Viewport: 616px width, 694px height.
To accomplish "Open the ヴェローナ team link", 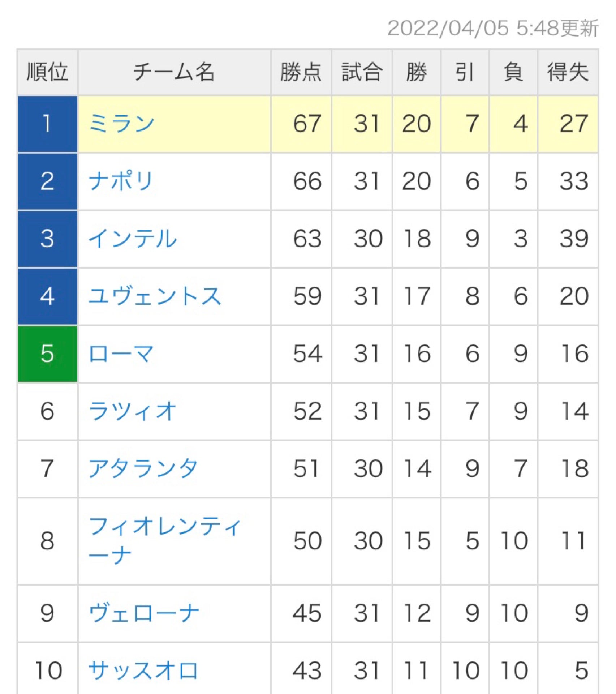I will (144, 613).
